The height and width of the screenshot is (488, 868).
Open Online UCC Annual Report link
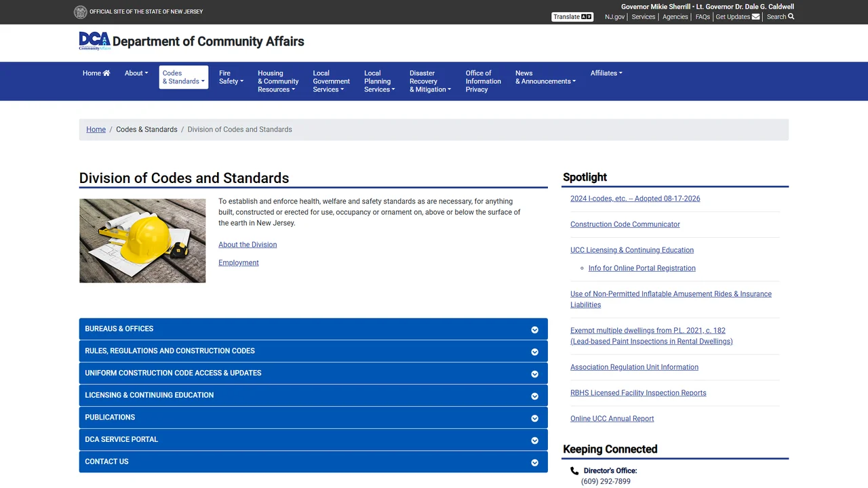pos(612,419)
